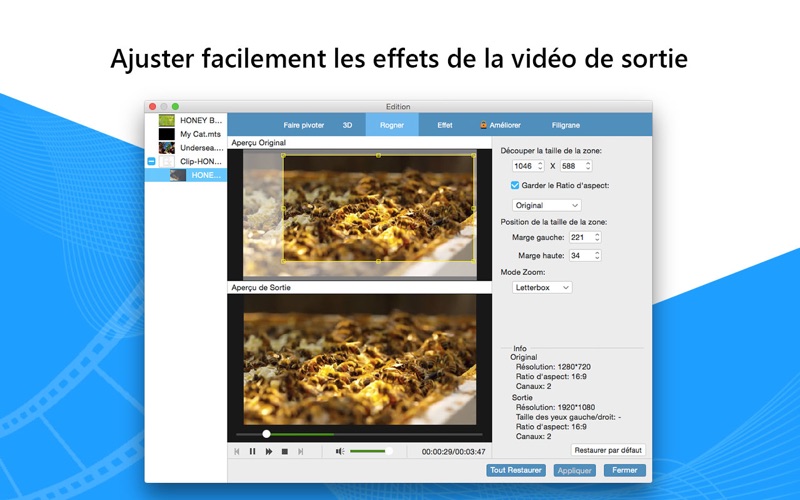Mute audio with the speaker icon
Image resolution: width=800 pixels, height=500 pixels.
pos(340,452)
